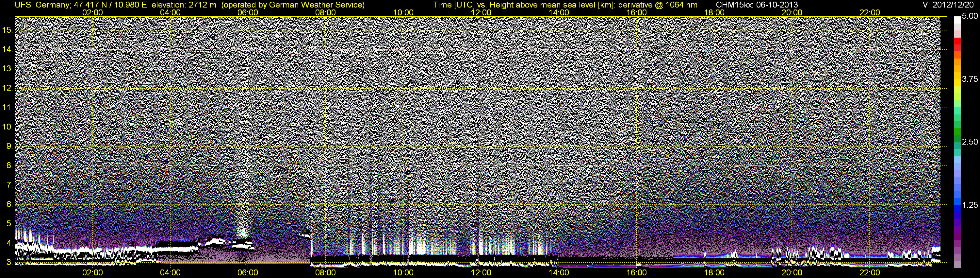Click height label '8.' on the vertical axis

[x=9, y=166]
